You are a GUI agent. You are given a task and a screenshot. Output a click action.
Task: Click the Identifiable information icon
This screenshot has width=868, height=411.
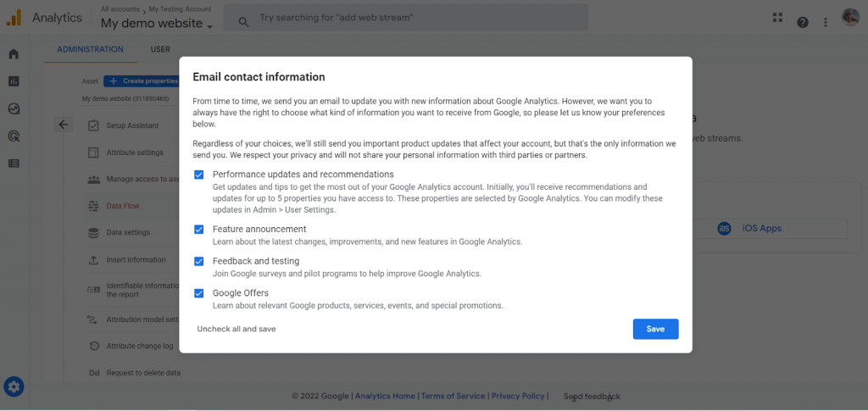[x=93, y=289]
